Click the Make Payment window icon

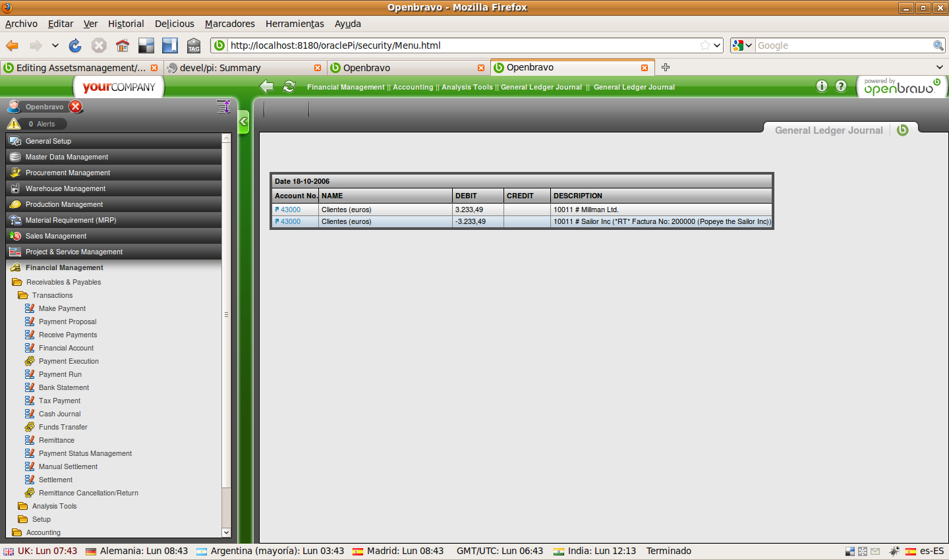30,308
